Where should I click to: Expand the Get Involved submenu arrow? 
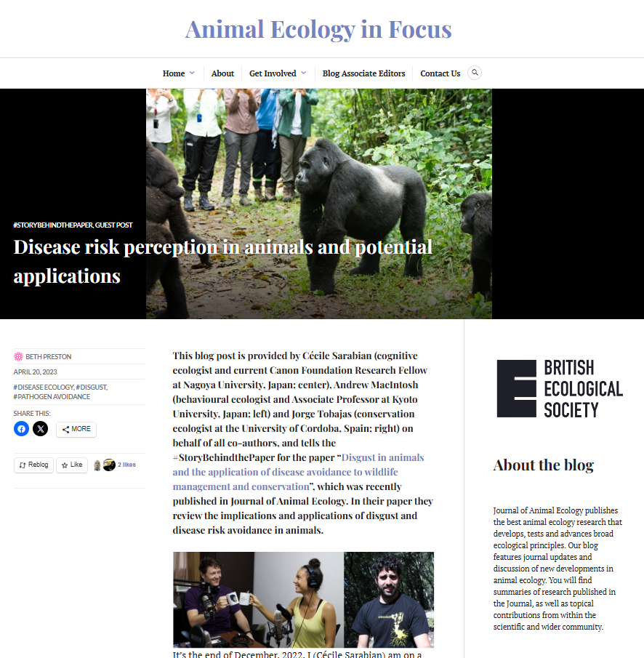304,73
